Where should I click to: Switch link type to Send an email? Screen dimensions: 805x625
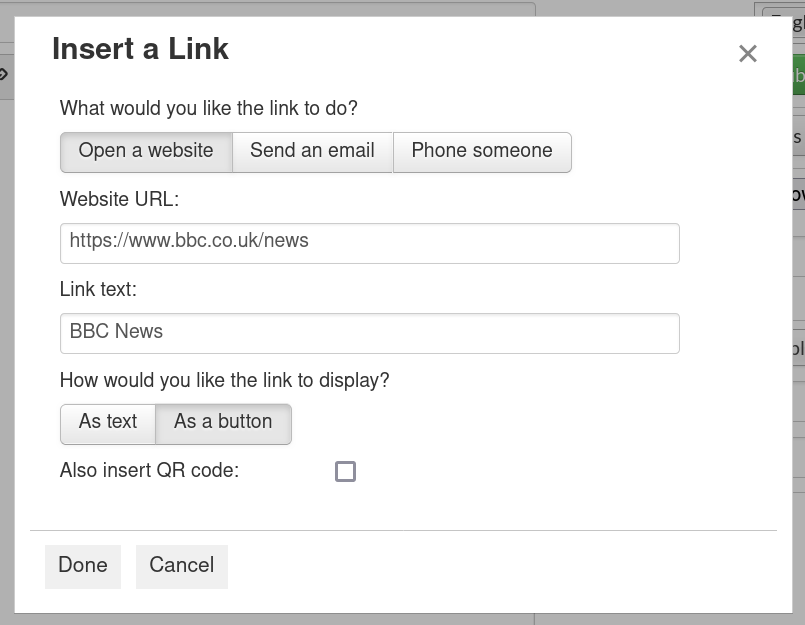pyautogui.click(x=312, y=151)
